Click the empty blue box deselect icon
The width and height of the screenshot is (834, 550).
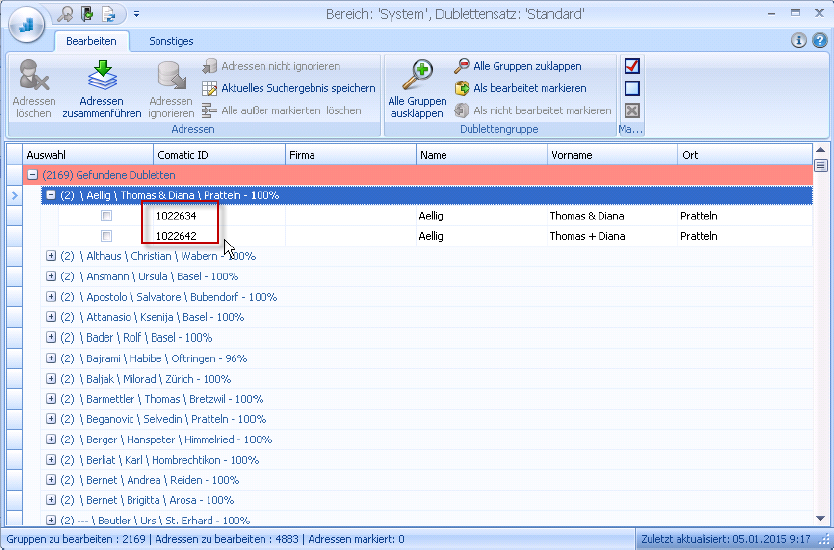click(632, 88)
